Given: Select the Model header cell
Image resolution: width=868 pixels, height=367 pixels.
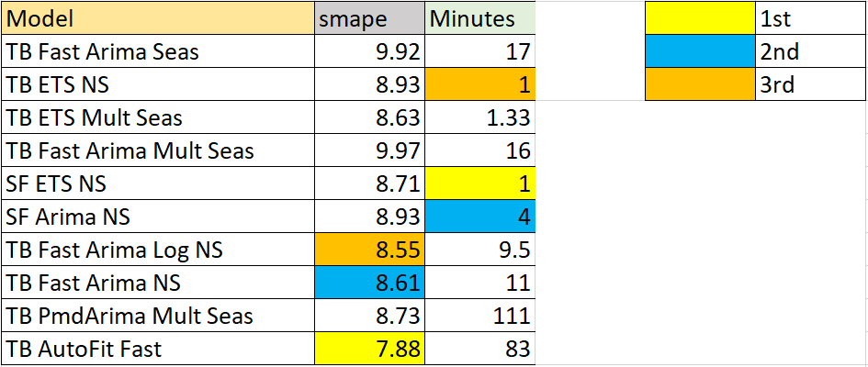Looking at the screenshot, I should tap(158, 18).
